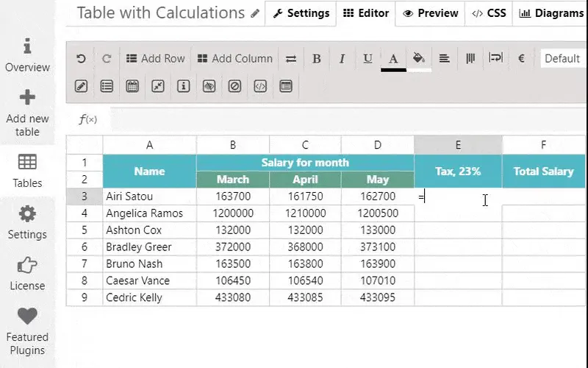Select cell with value 433095
588x368 pixels.
pyautogui.click(x=378, y=297)
